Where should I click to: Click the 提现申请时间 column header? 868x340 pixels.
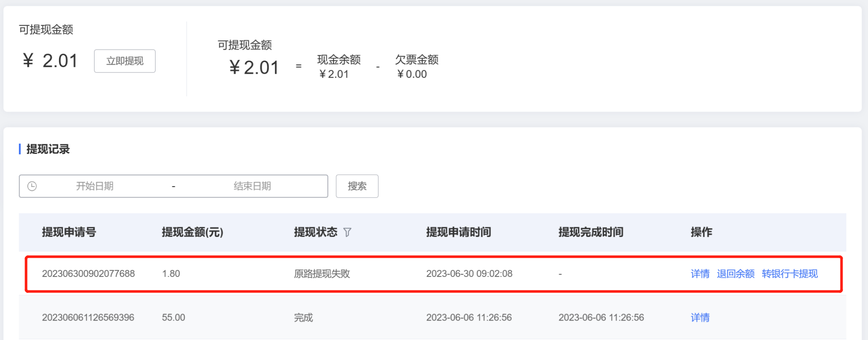(x=458, y=232)
